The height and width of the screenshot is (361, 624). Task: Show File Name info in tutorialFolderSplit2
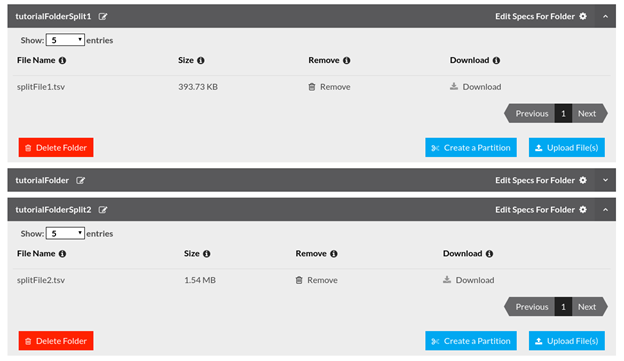coord(62,254)
